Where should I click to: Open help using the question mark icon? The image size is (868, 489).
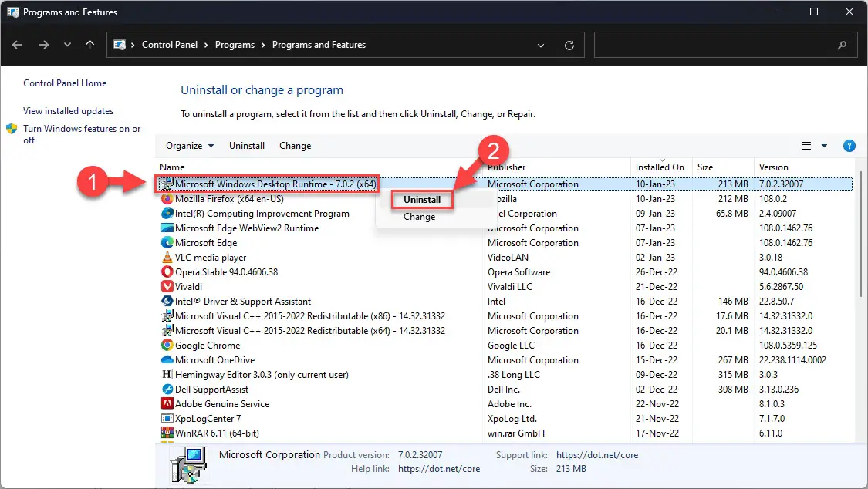click(x=849, y=146)
